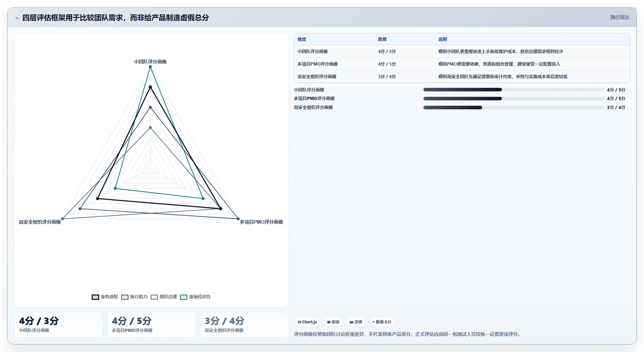The height and width of the screenshot is (352, 644).
Task: Click the teal data point at radar top
Action: [150, 67]
